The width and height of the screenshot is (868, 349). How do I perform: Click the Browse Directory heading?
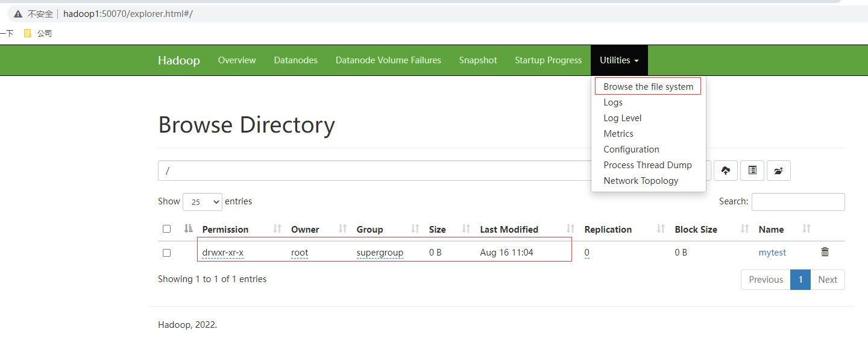pyautogui.click(x=247, y=125)
